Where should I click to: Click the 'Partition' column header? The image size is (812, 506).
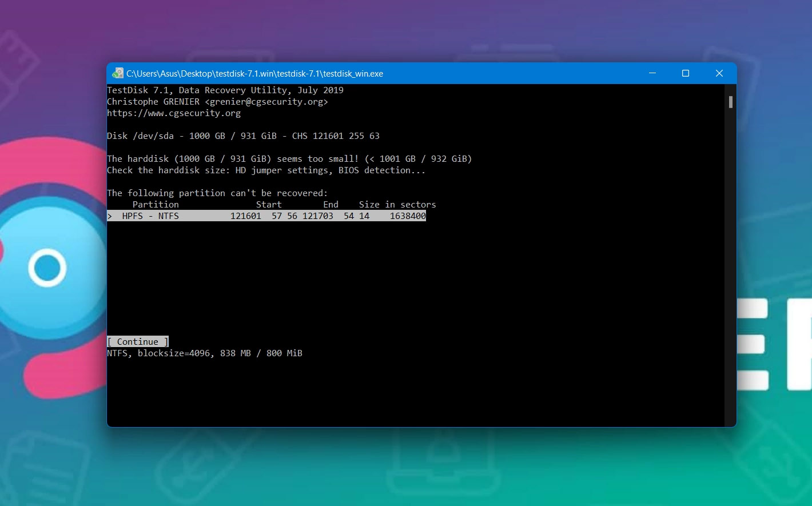pyautogui.click(x=156, y=204)
